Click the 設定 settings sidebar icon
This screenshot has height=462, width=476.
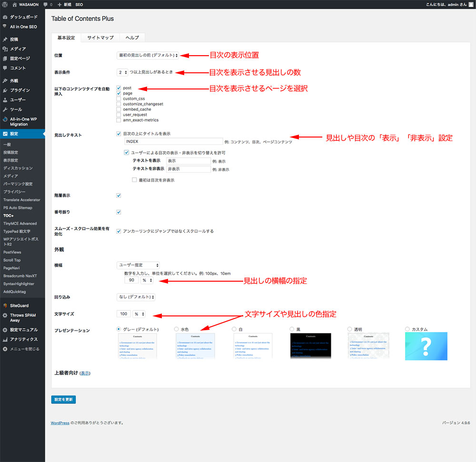point(5,134)
